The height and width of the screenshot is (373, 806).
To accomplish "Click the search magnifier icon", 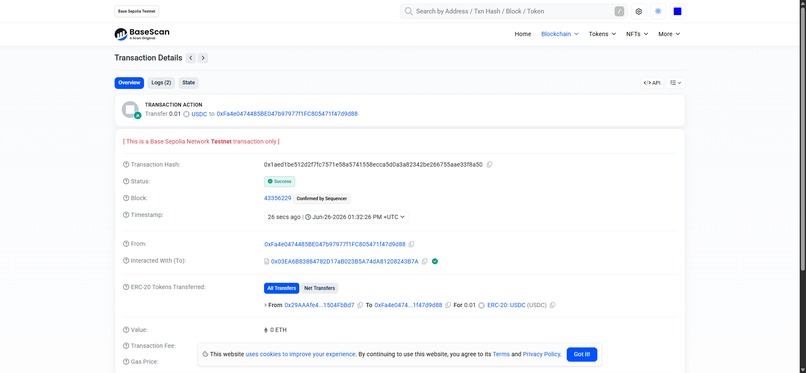I will 409,11.
